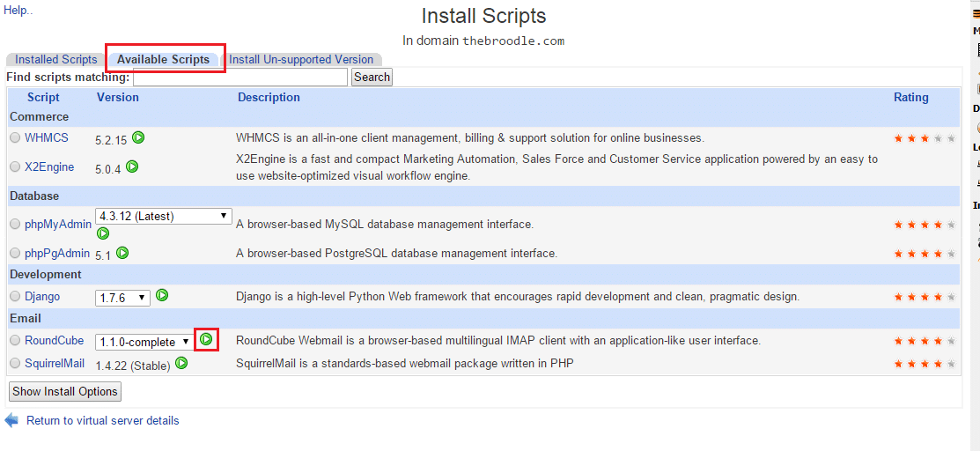Open the RoundCube 1.1.0-complete version dropdown
The image size is (980, 451).
point(144,342)
